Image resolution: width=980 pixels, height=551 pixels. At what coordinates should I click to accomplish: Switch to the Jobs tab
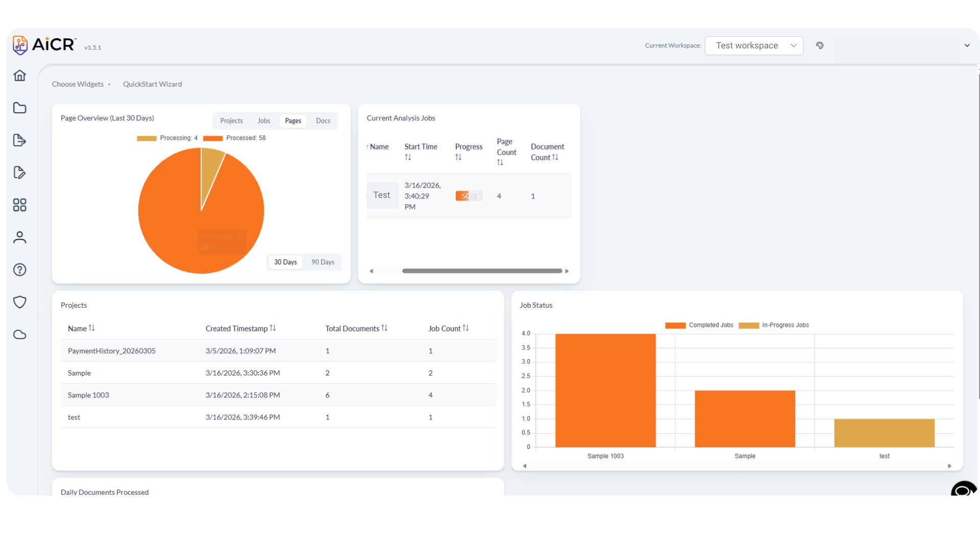[264, 121]
